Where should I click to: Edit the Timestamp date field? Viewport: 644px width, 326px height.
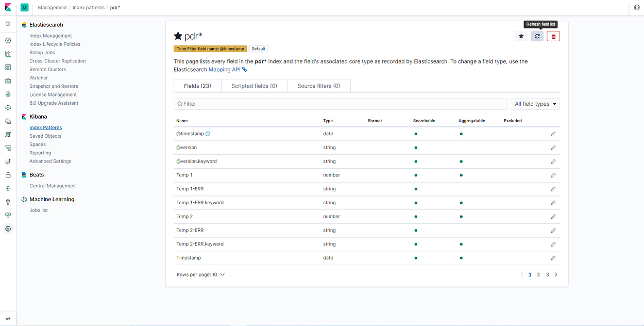(x=553, y=258)
